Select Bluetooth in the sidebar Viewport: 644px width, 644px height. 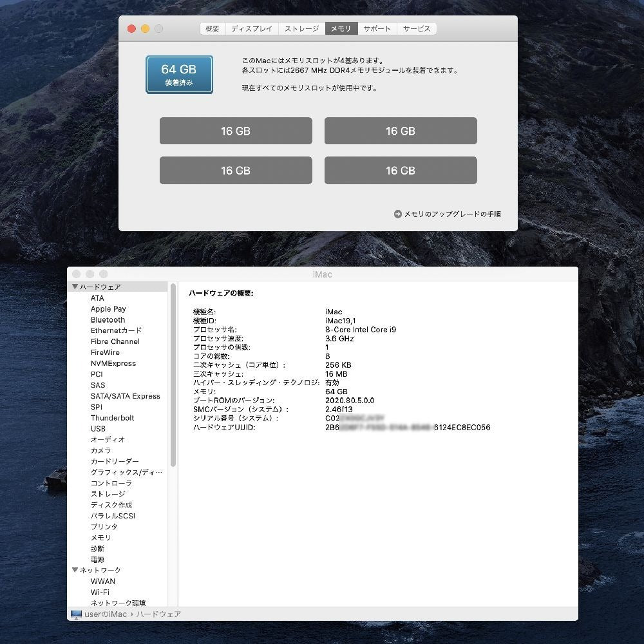coord(108,319)
